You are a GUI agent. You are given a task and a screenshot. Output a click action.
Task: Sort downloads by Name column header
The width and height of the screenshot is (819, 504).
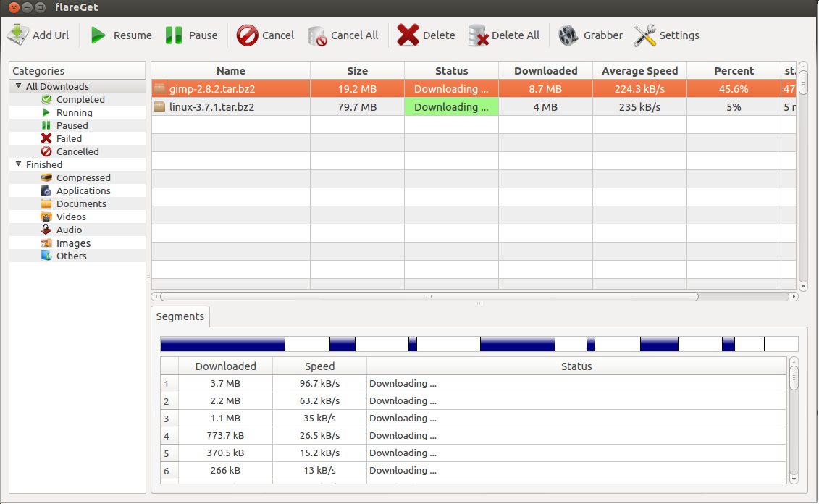pyautogui.click(x=231, y=70)
